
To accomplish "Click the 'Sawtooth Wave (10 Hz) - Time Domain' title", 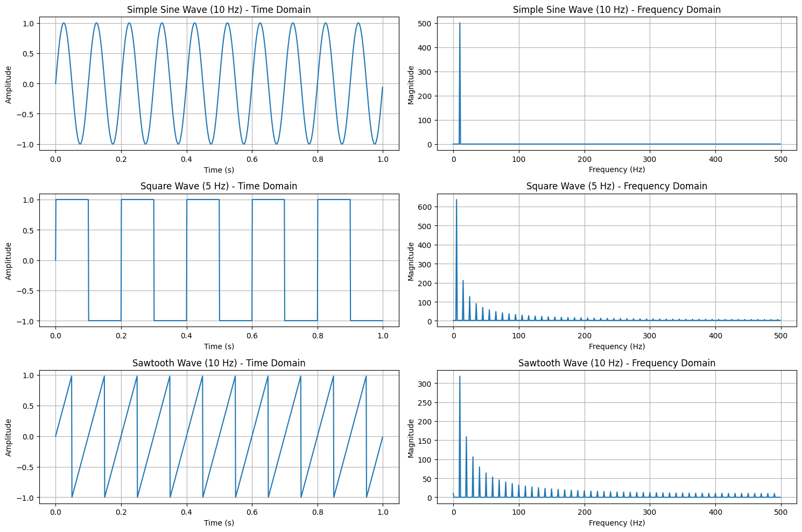I will pos(219,363).
